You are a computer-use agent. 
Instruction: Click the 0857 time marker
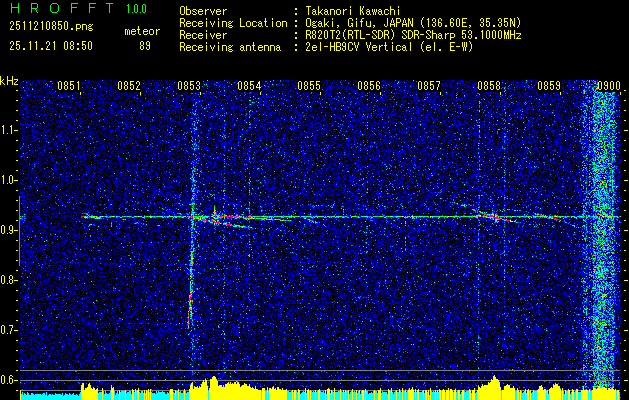click(429, 86)
